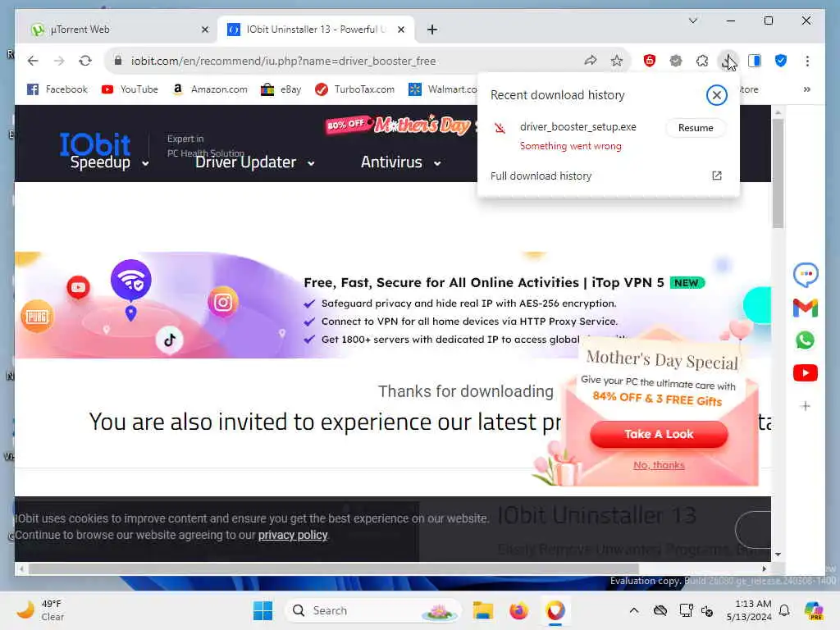The height and width of the screenshot is (630, 840).
Task: Resume the driver_booster_setup.exe download
Action: [696, 128]
